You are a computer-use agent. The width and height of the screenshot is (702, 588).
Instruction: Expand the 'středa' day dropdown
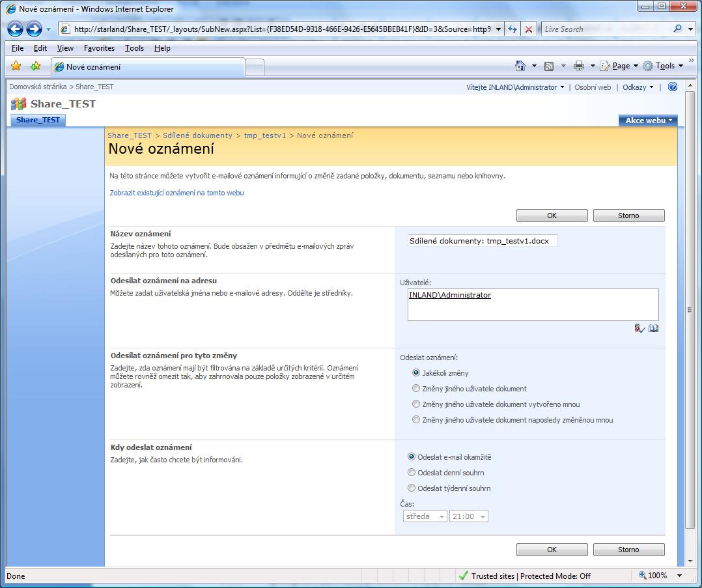coord(425,516)
